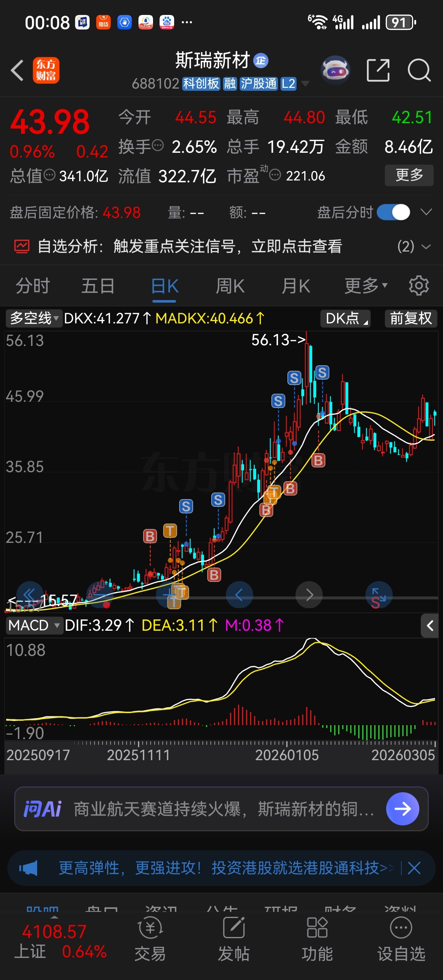Open the AI robot assistant avatar
The height and width of the screenshot is (980, 443).
pos(336,70)
